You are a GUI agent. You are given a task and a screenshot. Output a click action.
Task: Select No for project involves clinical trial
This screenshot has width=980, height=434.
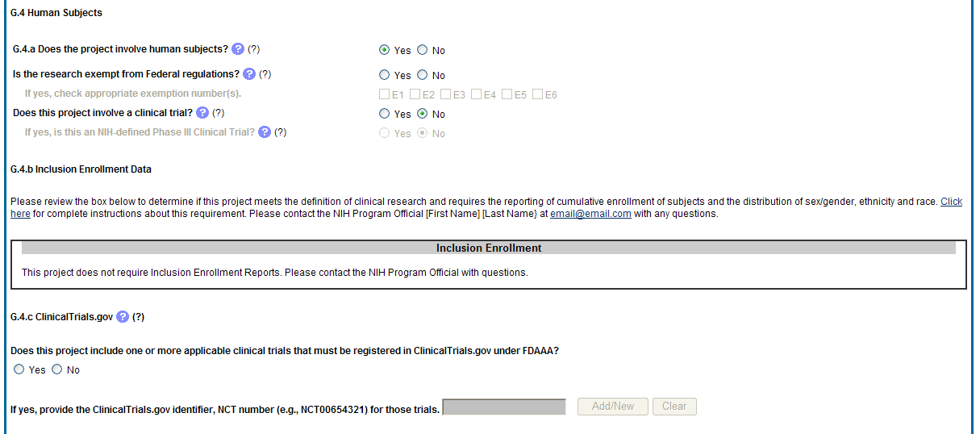pos(423,114)
